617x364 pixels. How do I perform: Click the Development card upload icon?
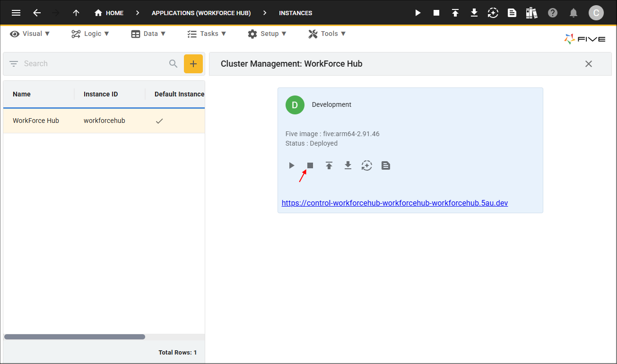pos(329,165)
